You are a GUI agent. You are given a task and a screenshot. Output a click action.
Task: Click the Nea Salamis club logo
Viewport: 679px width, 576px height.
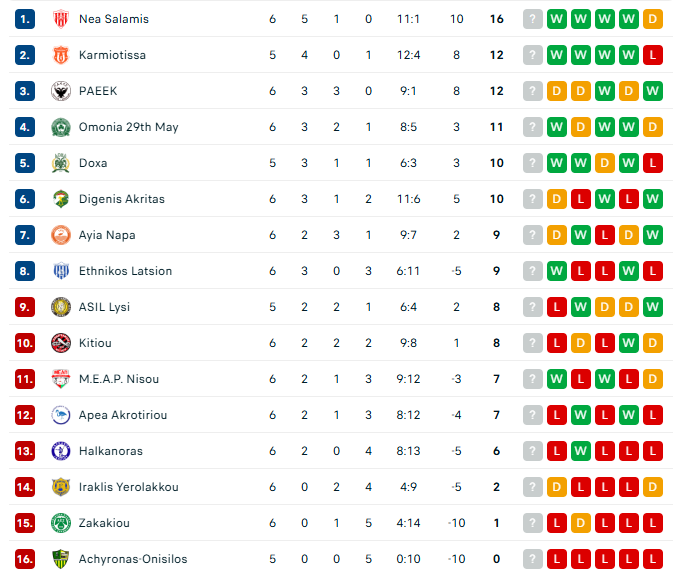pyautogui.click(x=60, y=19)
